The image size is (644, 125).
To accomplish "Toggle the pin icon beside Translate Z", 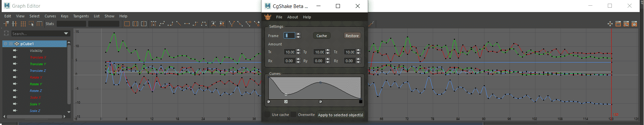I will (15, 71).
